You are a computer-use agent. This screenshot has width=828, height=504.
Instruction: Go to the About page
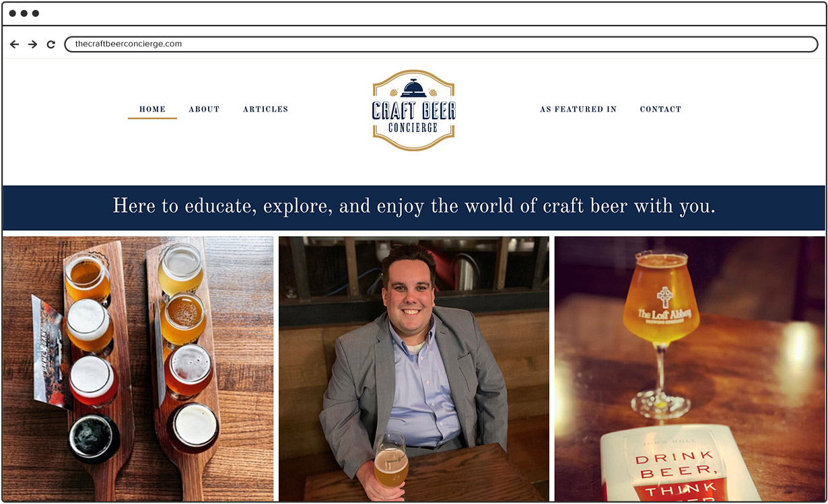click(x=204, y=109)
